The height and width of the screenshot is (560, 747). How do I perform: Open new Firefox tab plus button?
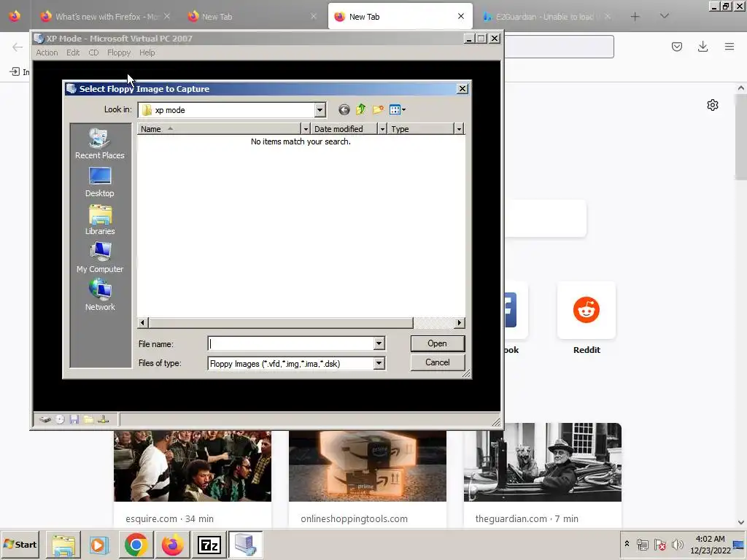coord(635,16)
